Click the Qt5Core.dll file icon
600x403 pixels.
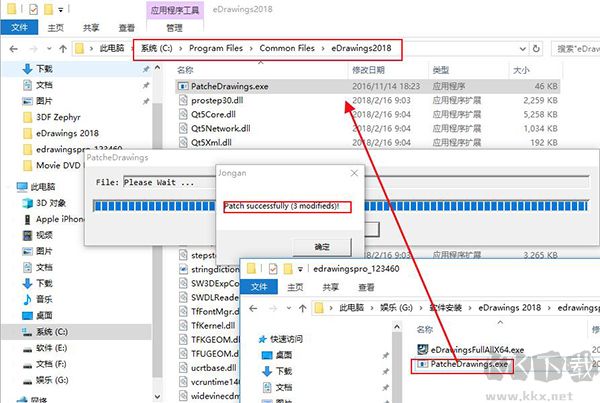tap(183, 114)
